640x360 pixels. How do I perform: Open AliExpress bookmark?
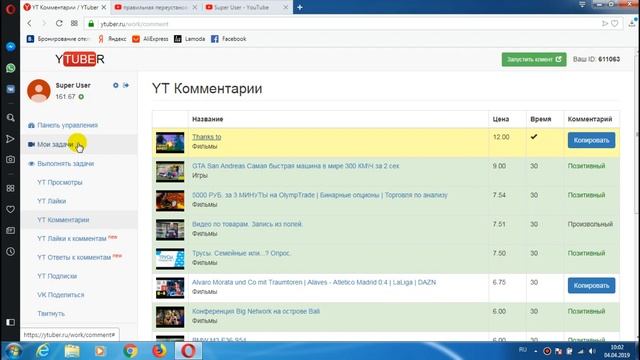pyautogui.click(x=150, y=39)
